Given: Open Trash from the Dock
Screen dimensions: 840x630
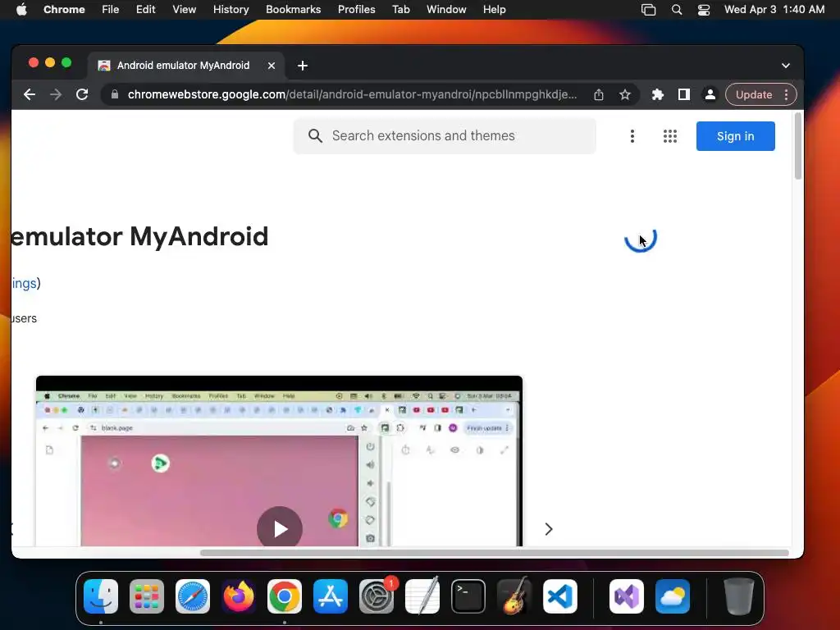Looking at the screenshot, I should pos(739,596).
